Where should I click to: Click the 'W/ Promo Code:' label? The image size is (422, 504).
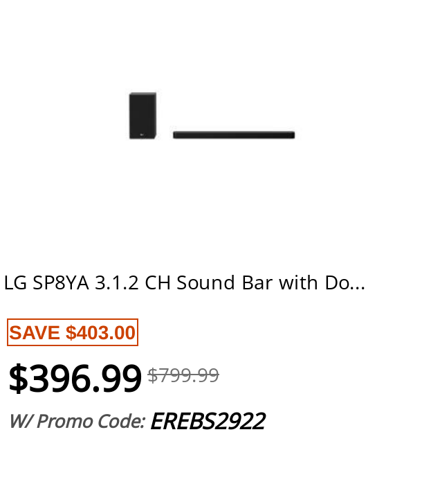click(77, 421)
